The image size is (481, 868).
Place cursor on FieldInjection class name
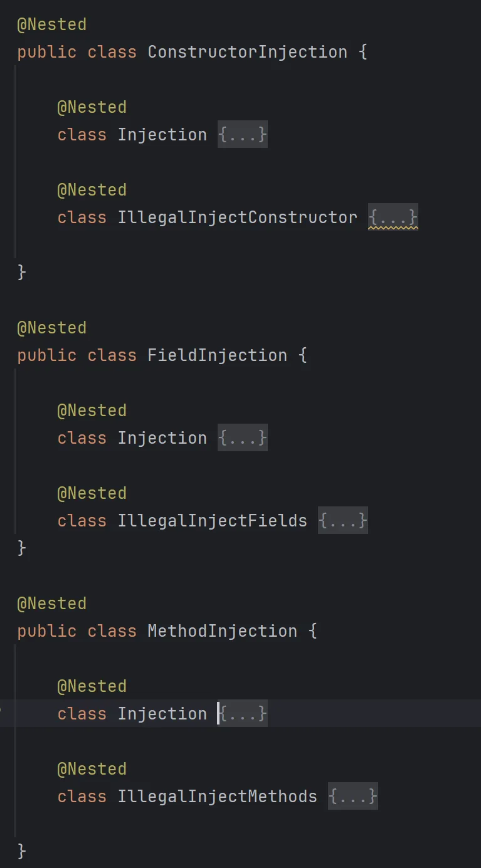pos(217,355)
